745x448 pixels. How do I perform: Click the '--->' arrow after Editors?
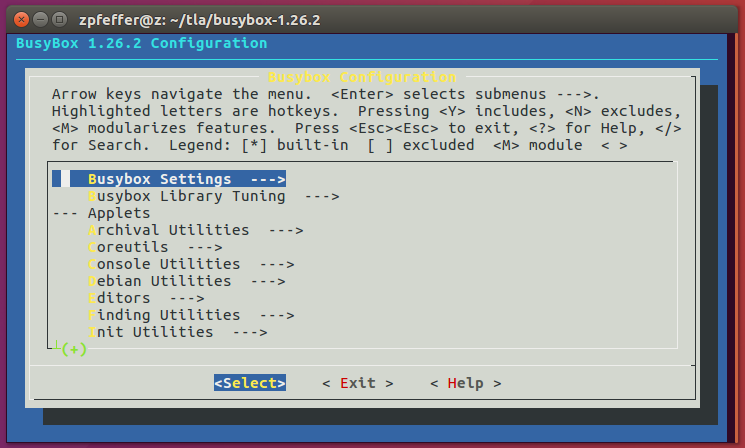[x=187, y=298]
